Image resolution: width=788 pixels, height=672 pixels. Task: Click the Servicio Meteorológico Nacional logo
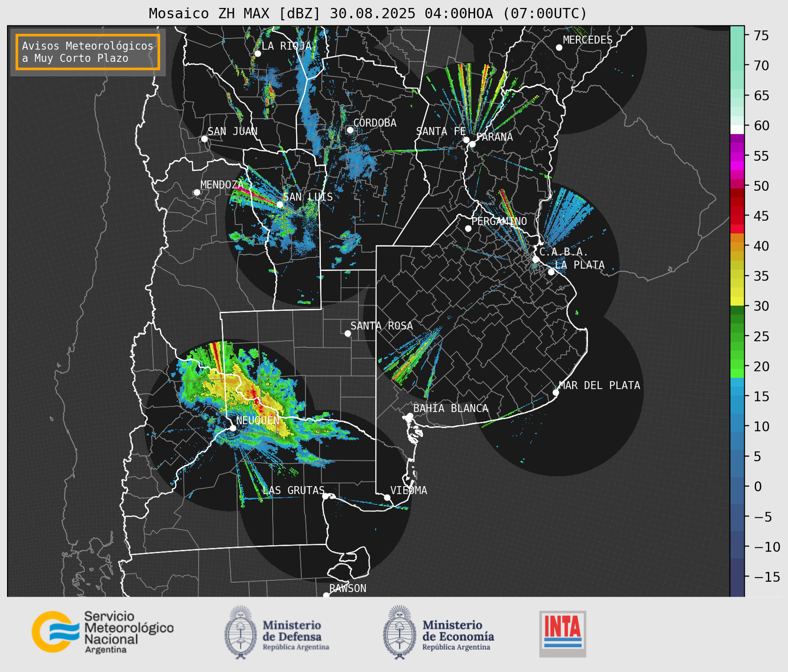click(102, 632)
